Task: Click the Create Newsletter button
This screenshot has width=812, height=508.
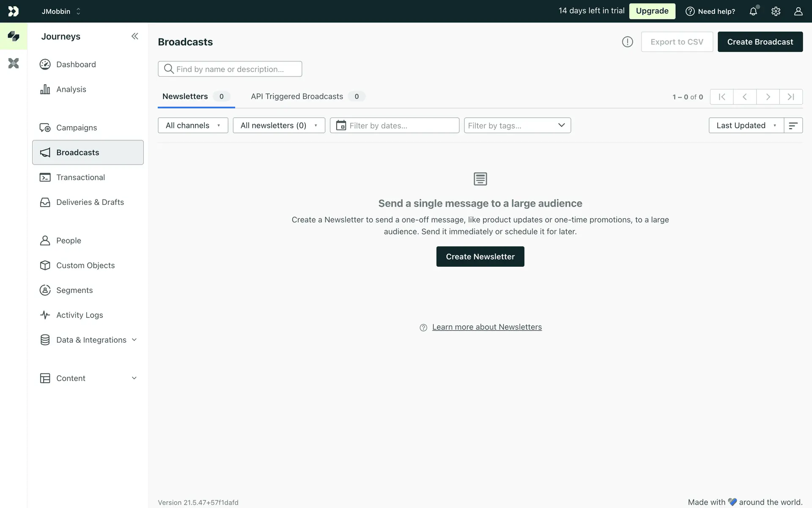Action: (480, 257)
